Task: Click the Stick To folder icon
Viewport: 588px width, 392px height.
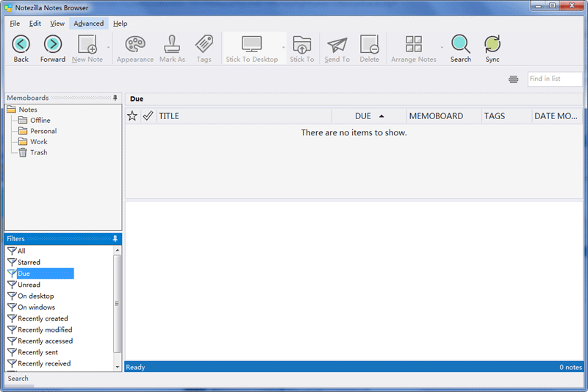Action: (x=302, y=44)
